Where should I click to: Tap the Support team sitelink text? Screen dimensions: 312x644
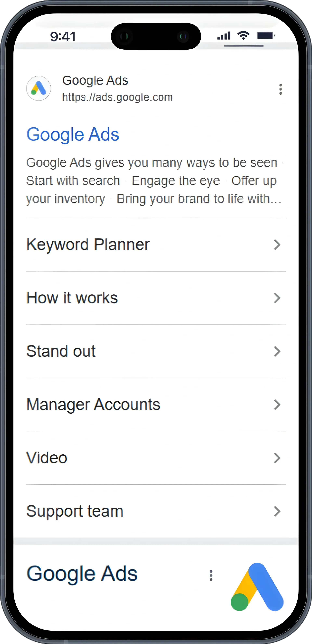tap(75, 511)
